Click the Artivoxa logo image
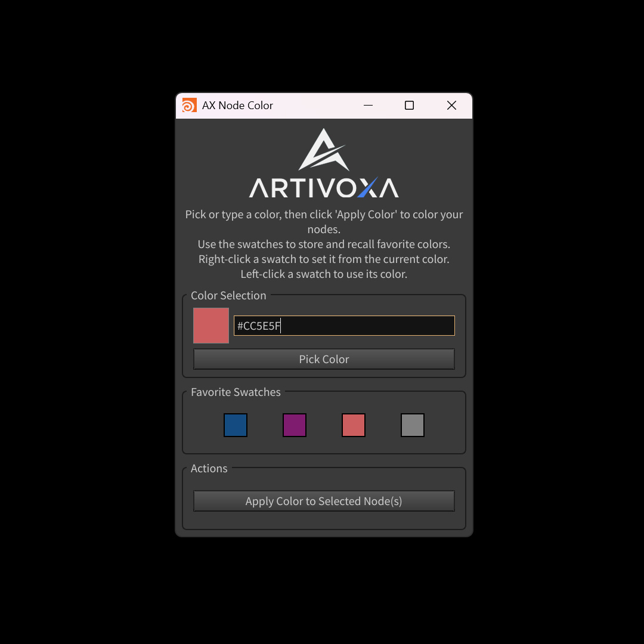 pyautogui.click(x=324, y=163)
